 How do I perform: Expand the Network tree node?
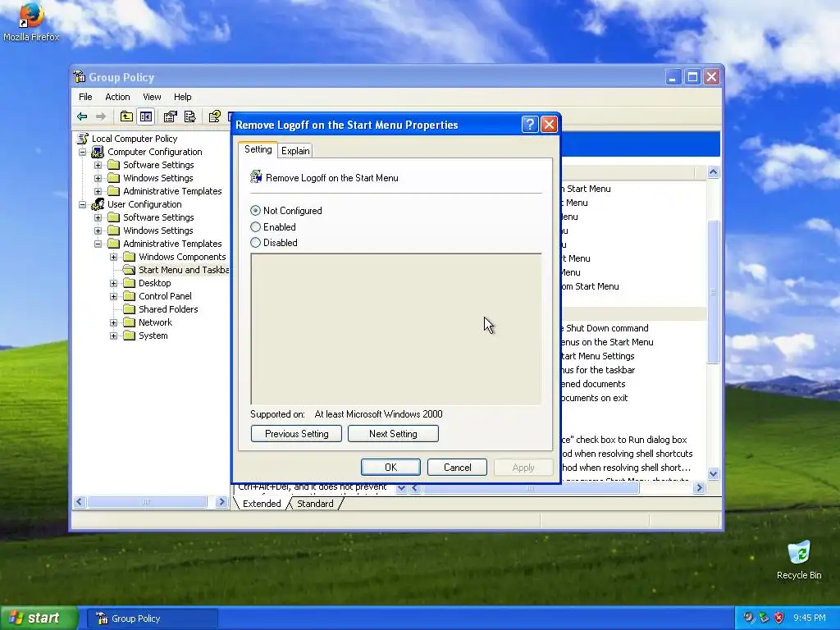pyautogui.click(x=113, y=322)
